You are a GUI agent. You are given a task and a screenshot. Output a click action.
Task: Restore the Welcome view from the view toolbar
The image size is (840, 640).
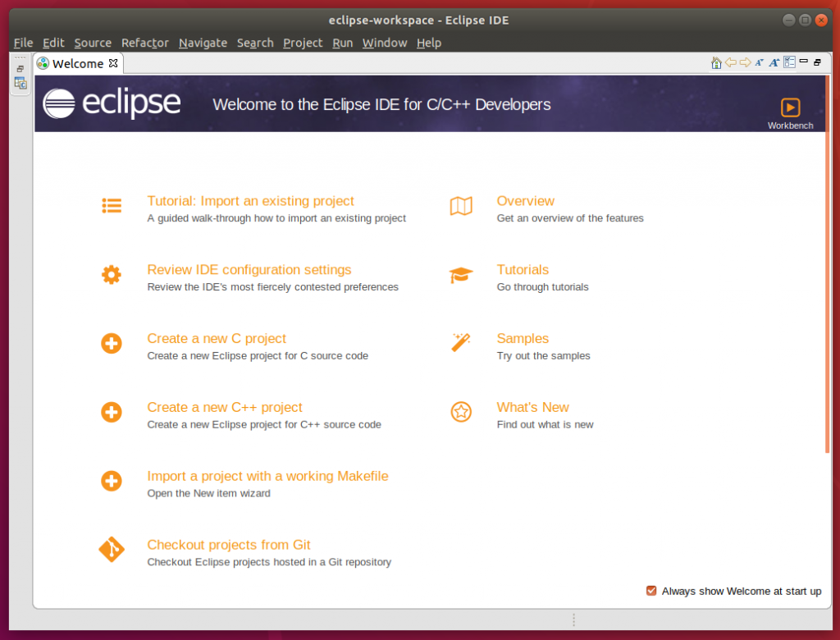point(818,62)
